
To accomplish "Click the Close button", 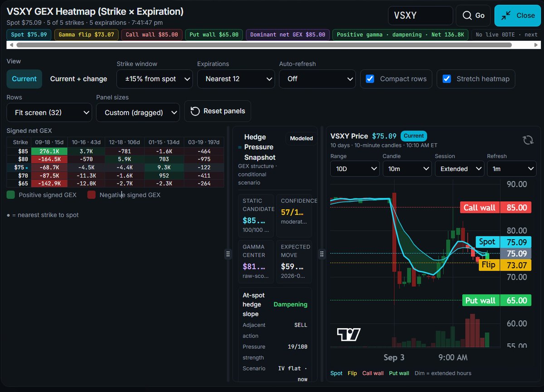I will pos(518,15).
